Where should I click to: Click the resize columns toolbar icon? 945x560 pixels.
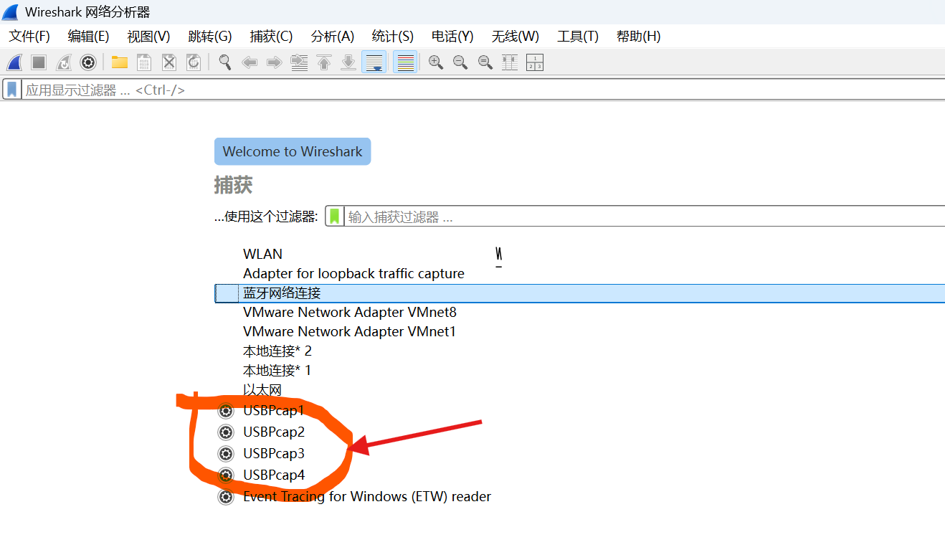point(510,62)
